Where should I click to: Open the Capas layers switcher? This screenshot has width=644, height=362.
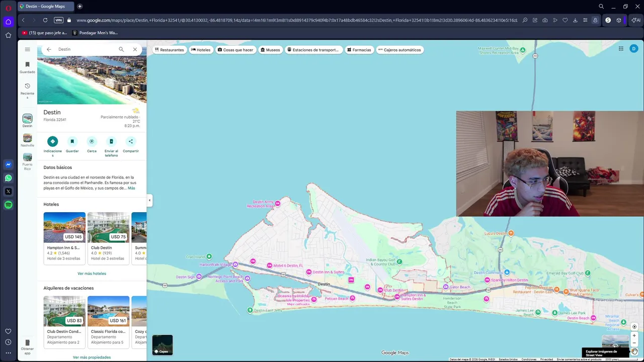[163, 345]
